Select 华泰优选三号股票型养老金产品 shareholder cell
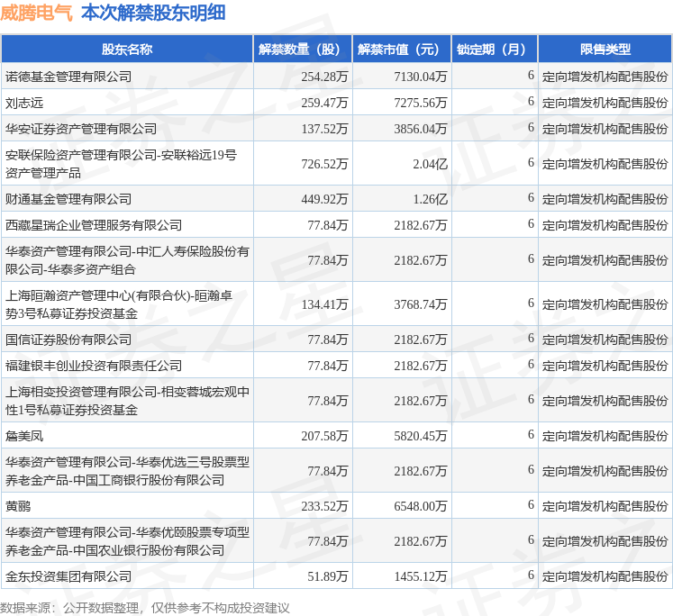The width and height of the screenshot is (673, 616). coord(127,471)
